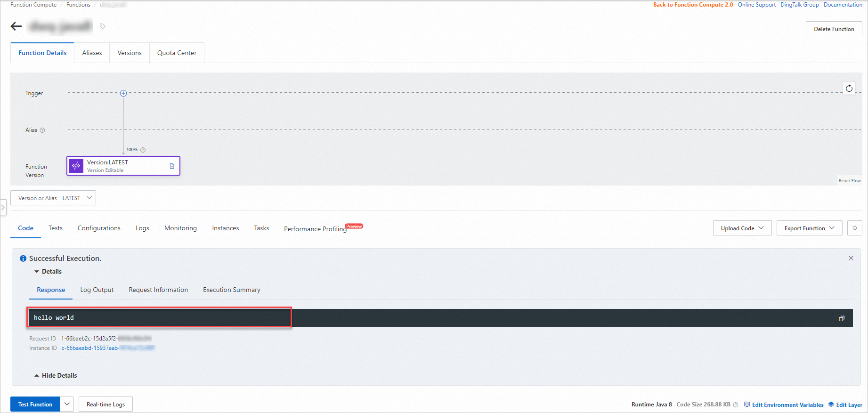Open the Documentation link
868x413 pixels.
pyautogui.click(x=843, y=5)
